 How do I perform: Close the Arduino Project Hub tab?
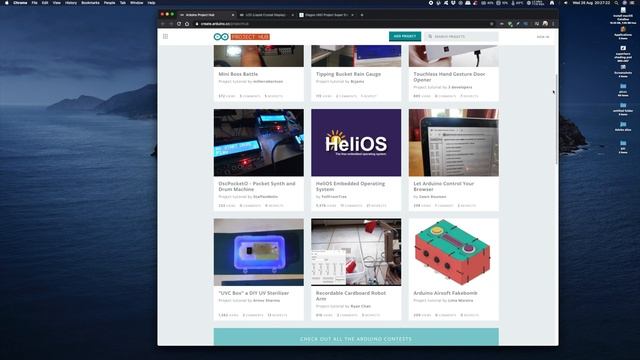pos(233,15)
